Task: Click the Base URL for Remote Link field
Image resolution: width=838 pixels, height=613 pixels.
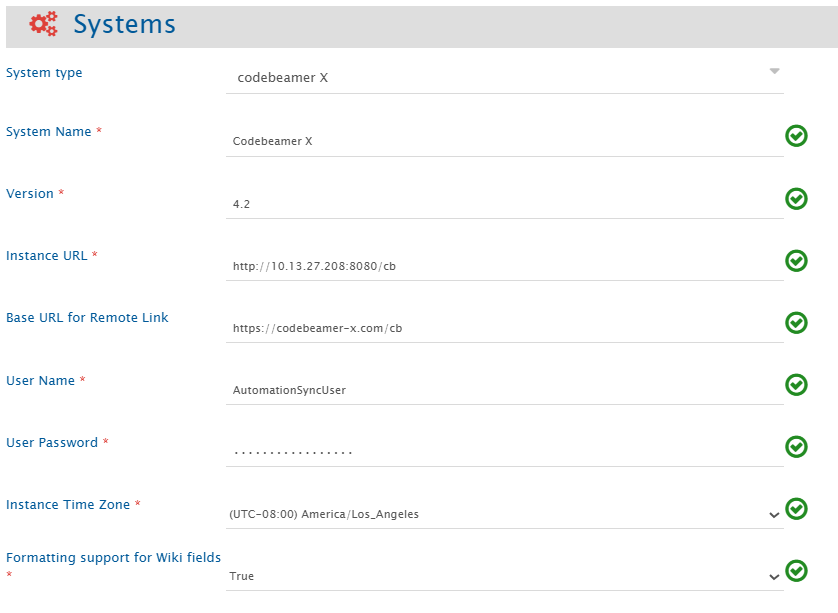Action: [x=504, y=327]
